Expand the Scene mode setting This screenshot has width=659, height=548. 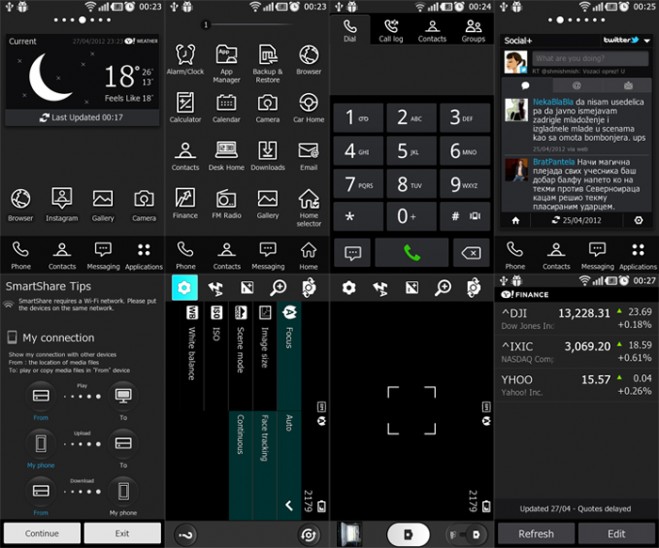click(240, 356)
